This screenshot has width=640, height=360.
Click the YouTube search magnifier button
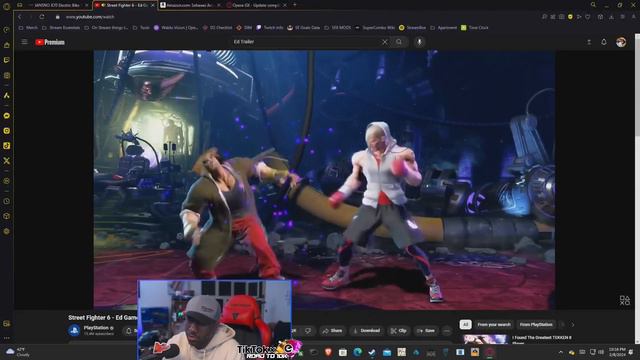(399, 42)
